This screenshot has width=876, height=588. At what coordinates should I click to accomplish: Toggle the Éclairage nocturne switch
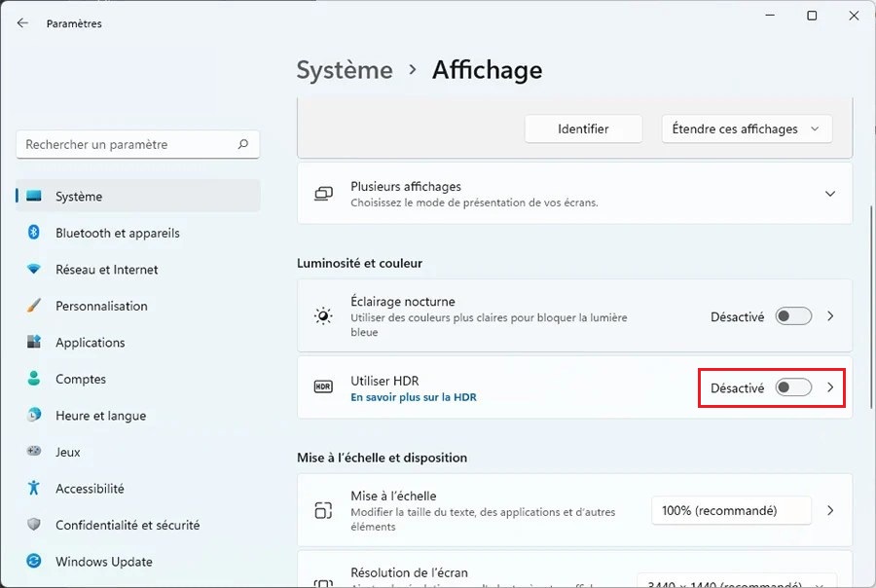793,316
